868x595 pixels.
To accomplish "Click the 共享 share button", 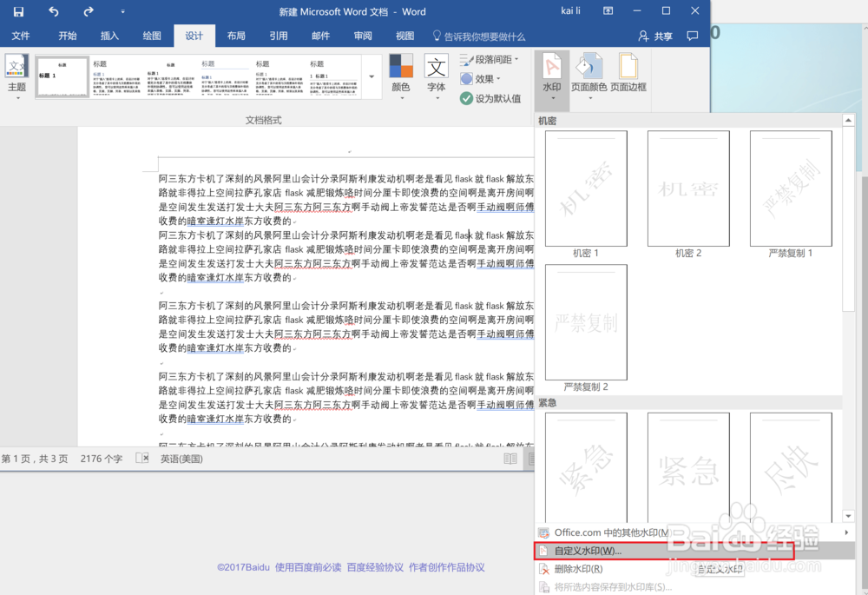I will pos(655,36).
